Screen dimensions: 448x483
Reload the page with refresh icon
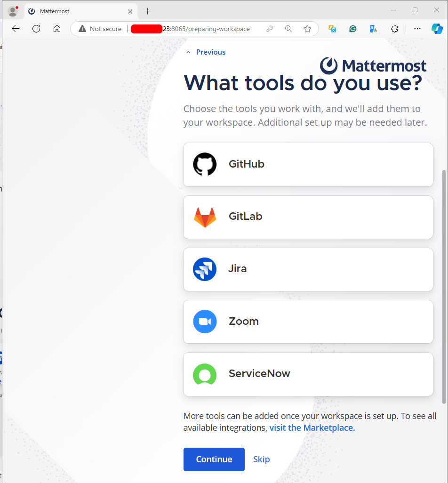point(36,29)
